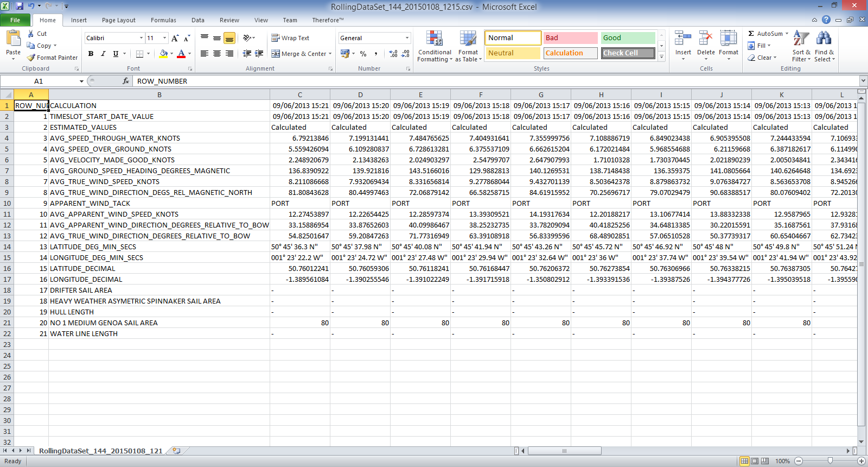This screenshot has height=467, width=868.
Task: Switch to Page Break Preview in status bar
Action: pyautogui.click(x=764, y=461)
